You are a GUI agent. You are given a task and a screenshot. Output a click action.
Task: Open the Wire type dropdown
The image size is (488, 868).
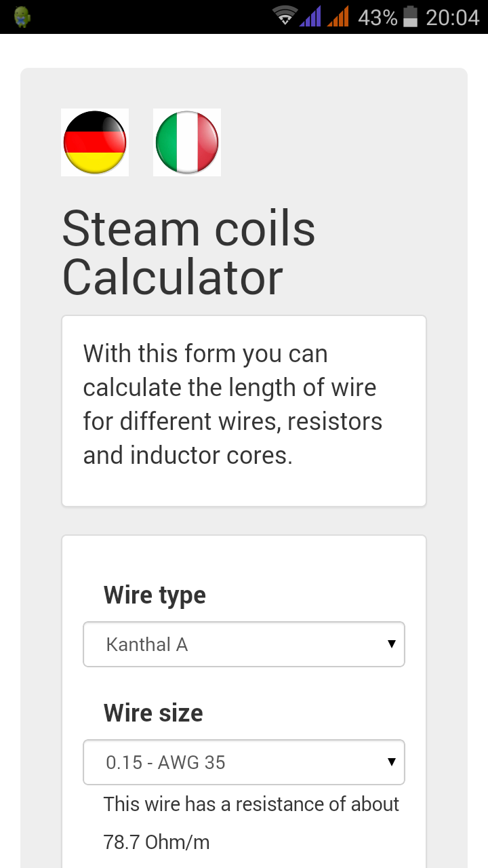[243, 644]
